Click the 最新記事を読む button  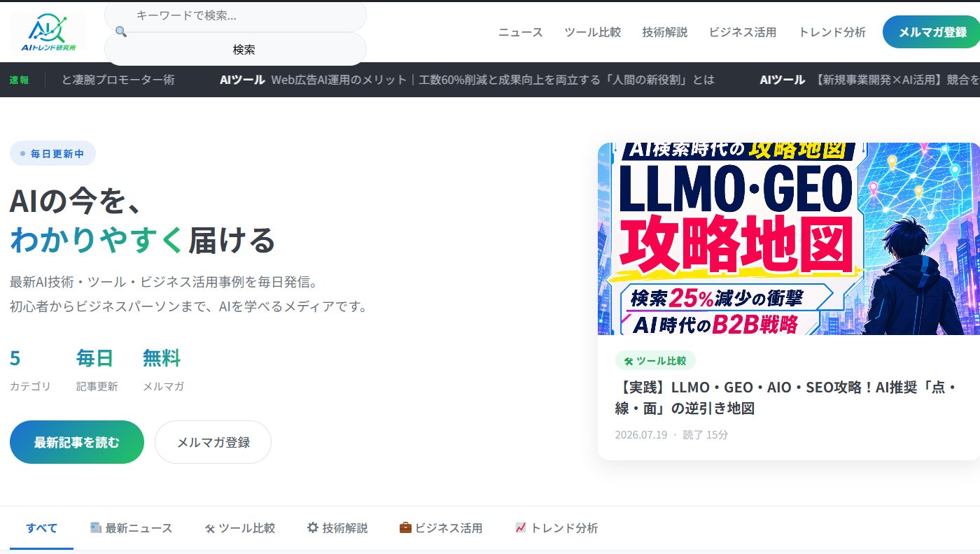click(x=77, y=442)
